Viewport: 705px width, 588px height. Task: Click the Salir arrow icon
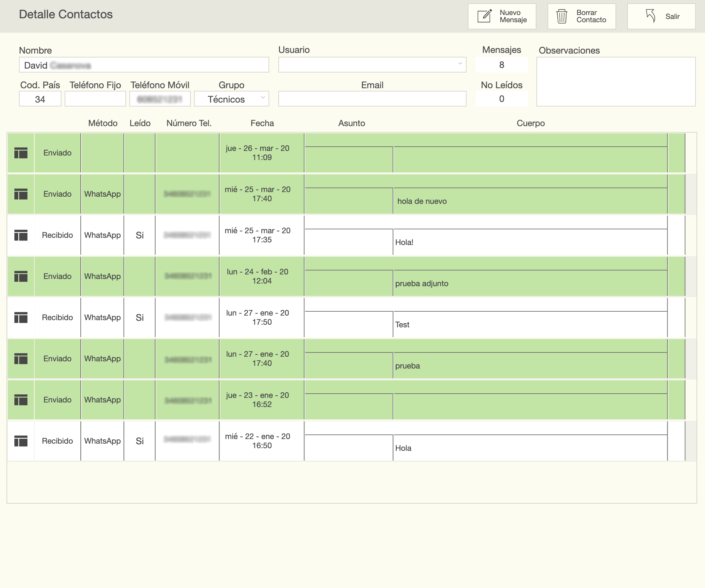650,16
